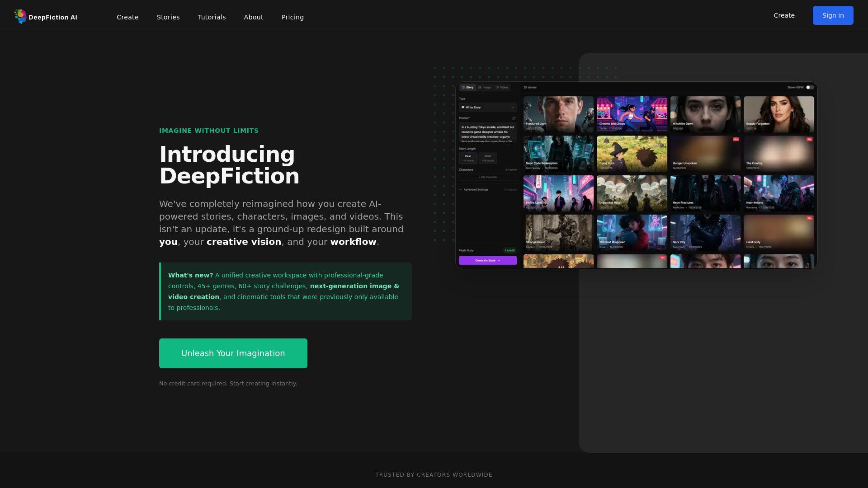Open the Tutorials nav item
868x488 pixels.
point(212,17)
